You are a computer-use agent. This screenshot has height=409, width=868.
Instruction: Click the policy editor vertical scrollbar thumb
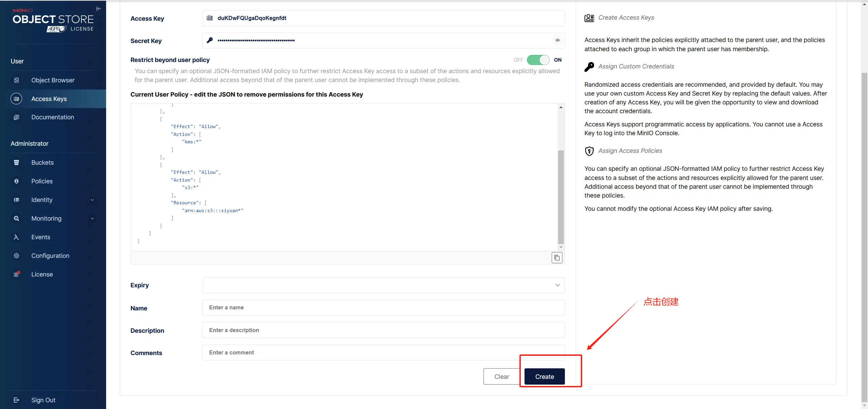click(x=561, y=197)
